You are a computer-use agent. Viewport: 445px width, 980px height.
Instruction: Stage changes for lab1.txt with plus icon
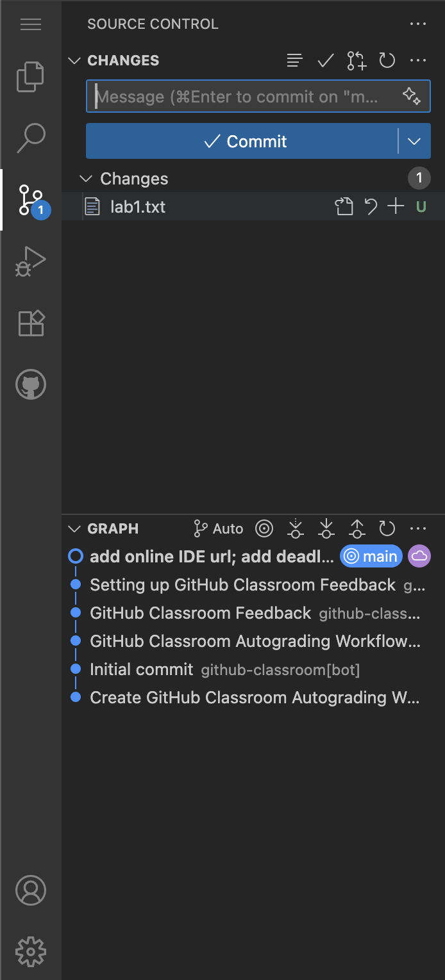(396, 207)
